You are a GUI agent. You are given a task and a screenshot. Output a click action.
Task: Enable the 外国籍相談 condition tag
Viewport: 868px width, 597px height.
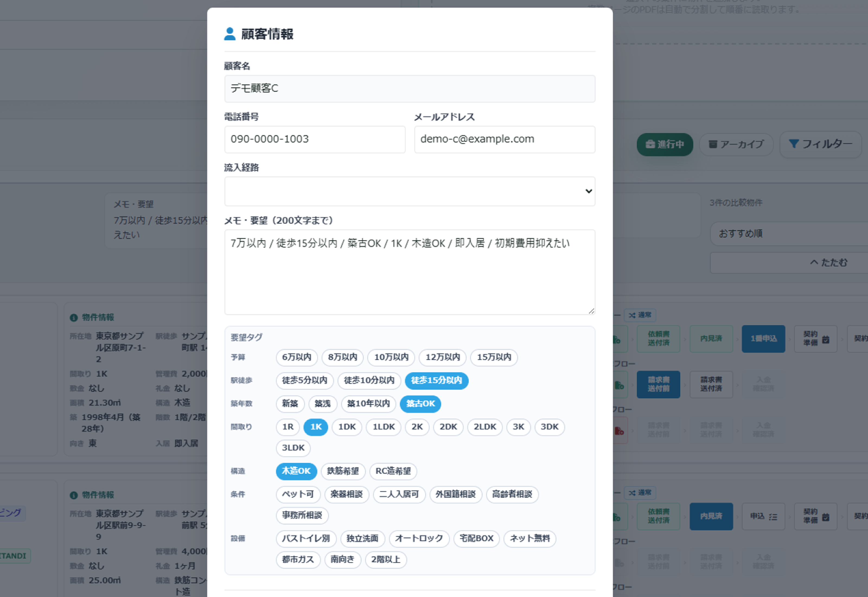pyautogui.click(x=456, y=494)
